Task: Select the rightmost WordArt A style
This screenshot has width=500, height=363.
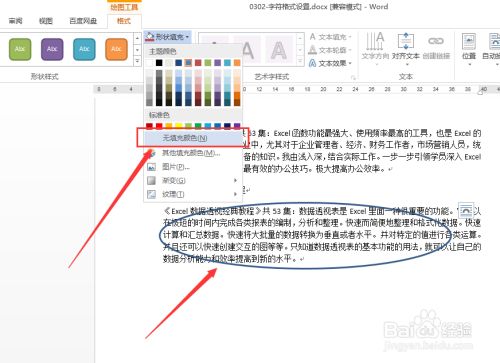Action: (279, 50)
